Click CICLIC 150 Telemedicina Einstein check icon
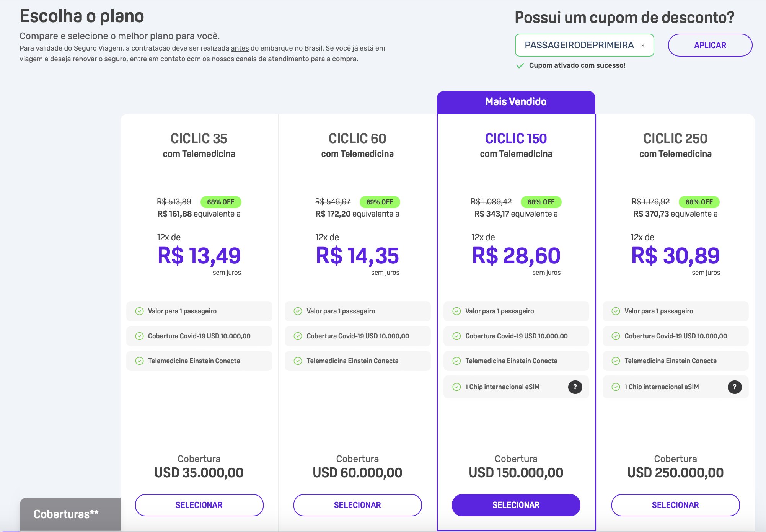This screenshot has width=766, height=532. 456,361
